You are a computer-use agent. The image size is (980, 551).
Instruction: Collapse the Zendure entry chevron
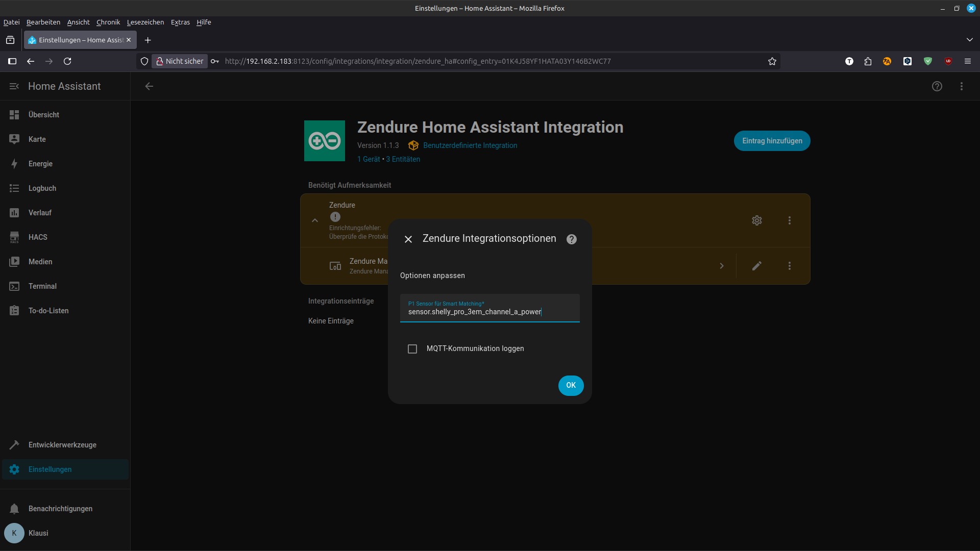coord(315,220)
